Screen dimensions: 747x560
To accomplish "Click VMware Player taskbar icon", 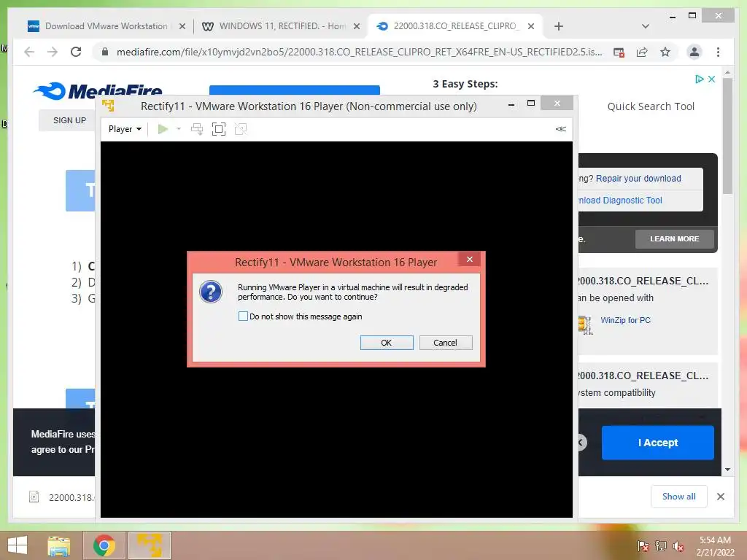I will 149,545.
